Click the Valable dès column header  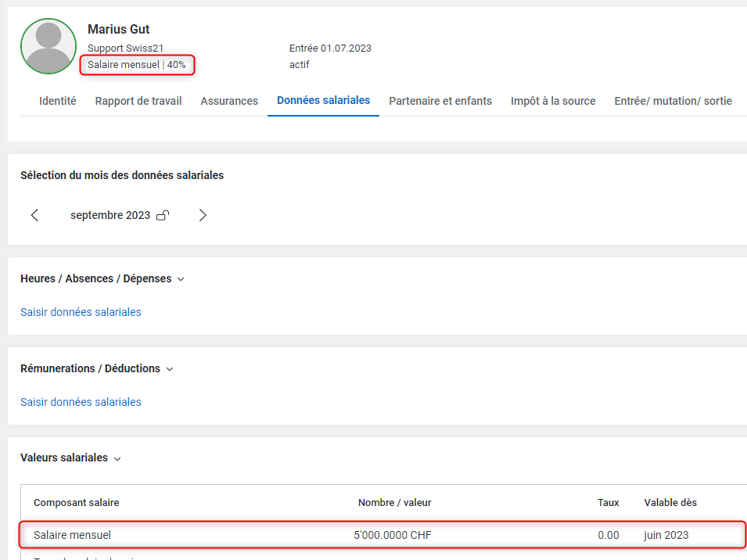(x=670, y=502)
